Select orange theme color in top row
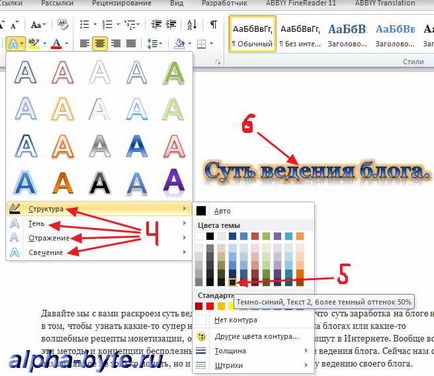Image resolution: width=434 pixels, height=376 pixels. point(300,236)
